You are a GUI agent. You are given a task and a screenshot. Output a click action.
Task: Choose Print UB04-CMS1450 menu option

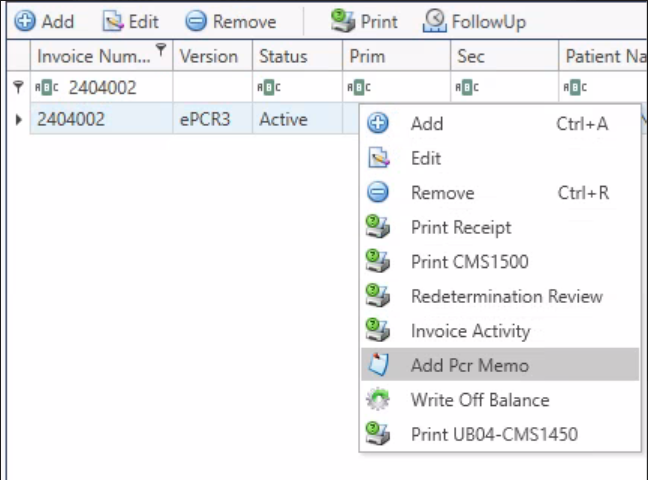pos(494,434)
